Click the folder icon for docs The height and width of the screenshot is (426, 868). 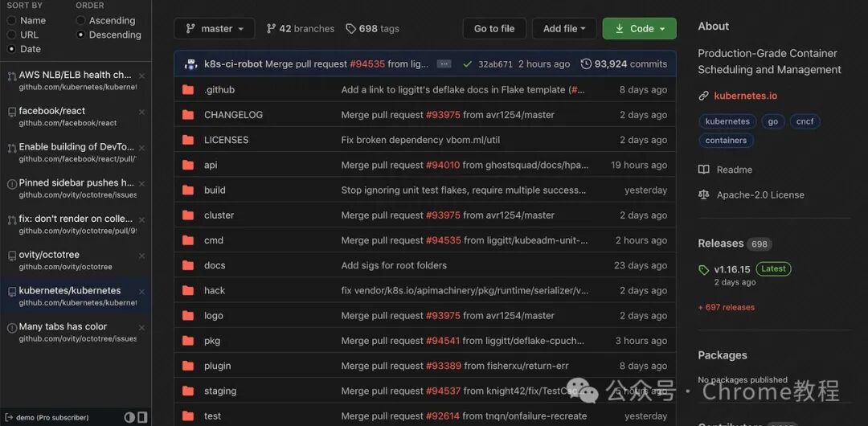tap(188, 265)
